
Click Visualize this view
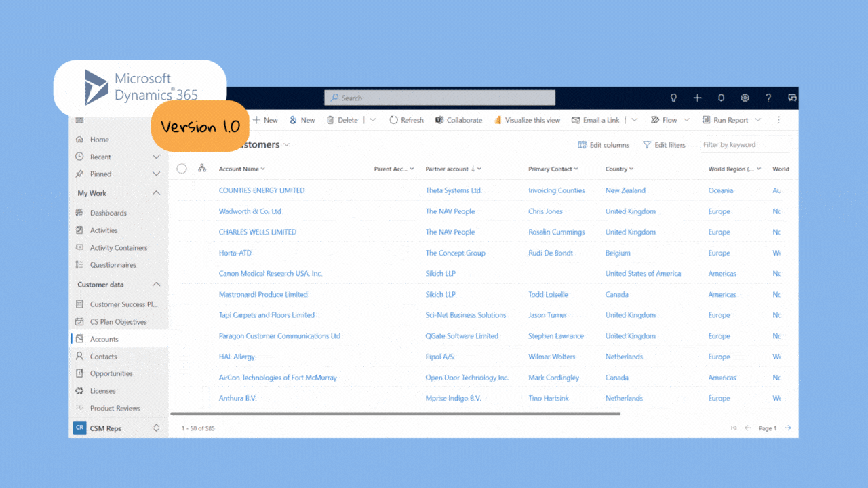(x=527, y=120)
